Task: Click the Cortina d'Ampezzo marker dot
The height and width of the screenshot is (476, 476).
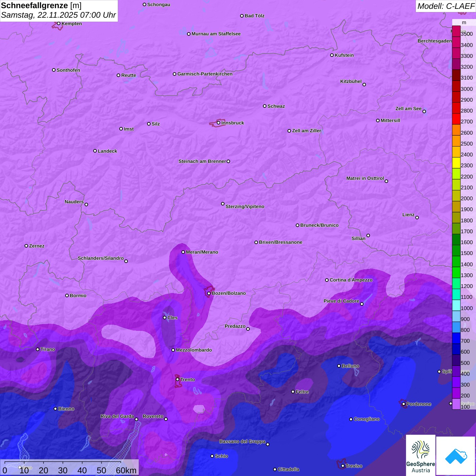Action: tap(327, 280)
